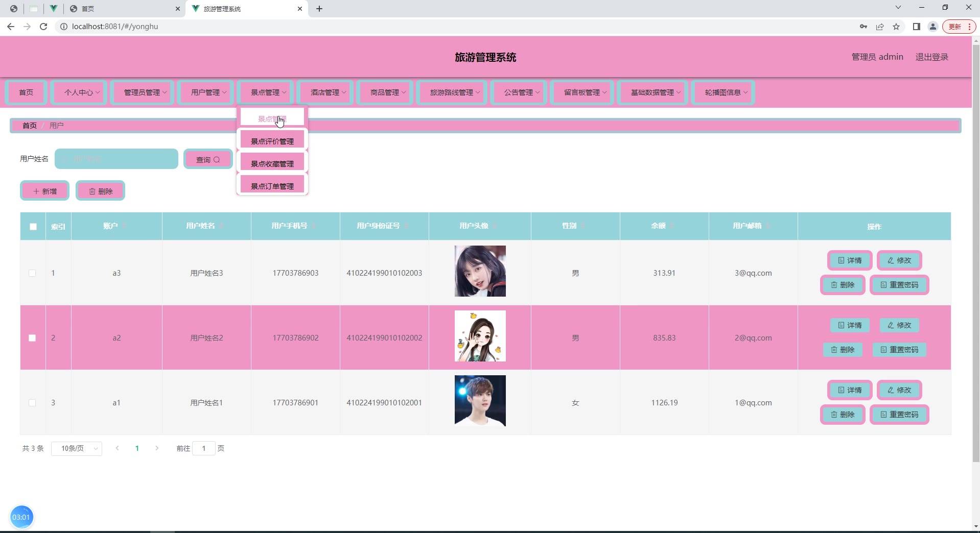Viewport: 980px width, 533px height.
Task: Reload the page with refresh icon
Action: pyautogui.click(x=43, y=27)
